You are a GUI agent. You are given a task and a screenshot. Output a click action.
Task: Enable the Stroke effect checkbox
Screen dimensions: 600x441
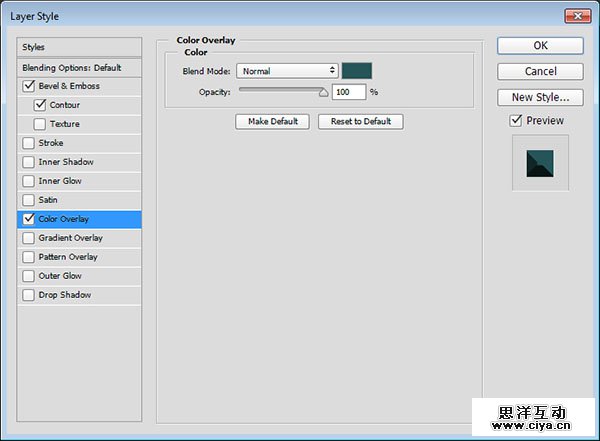click(28, 143)
